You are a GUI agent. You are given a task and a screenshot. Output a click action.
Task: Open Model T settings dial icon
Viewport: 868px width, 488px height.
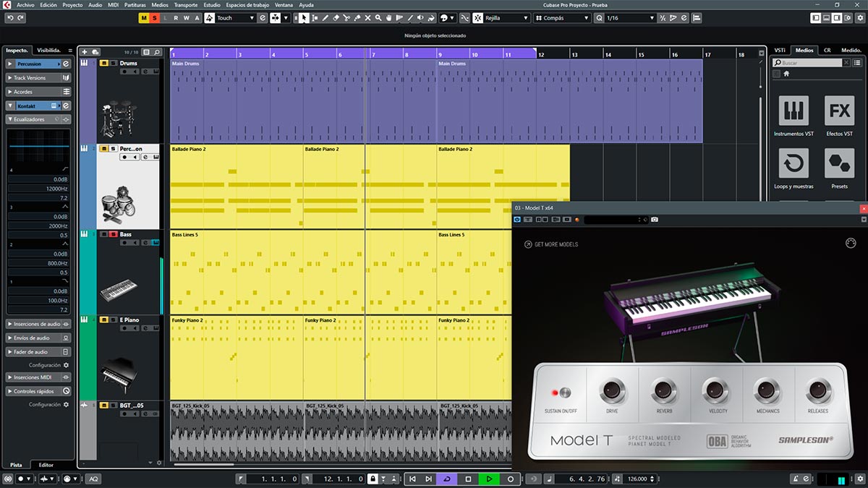pyautogui.click(x=851, y=243)
